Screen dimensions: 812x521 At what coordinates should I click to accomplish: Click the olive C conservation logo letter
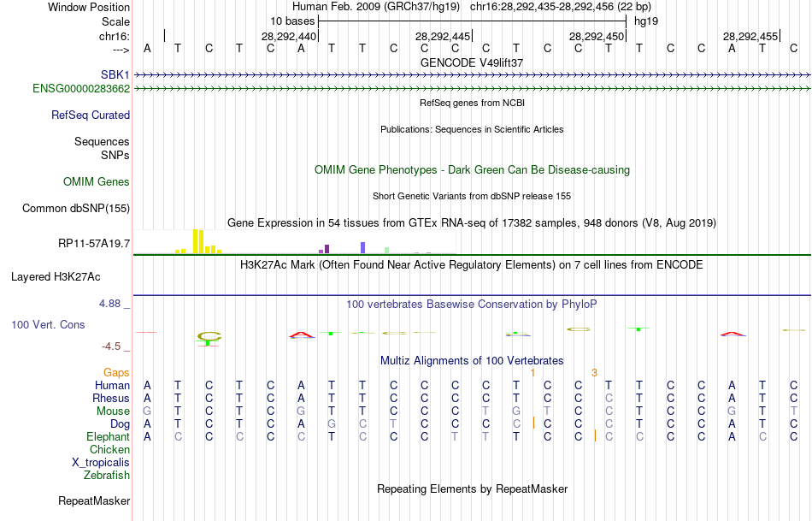pyautogui.click(x=209, y=338)
